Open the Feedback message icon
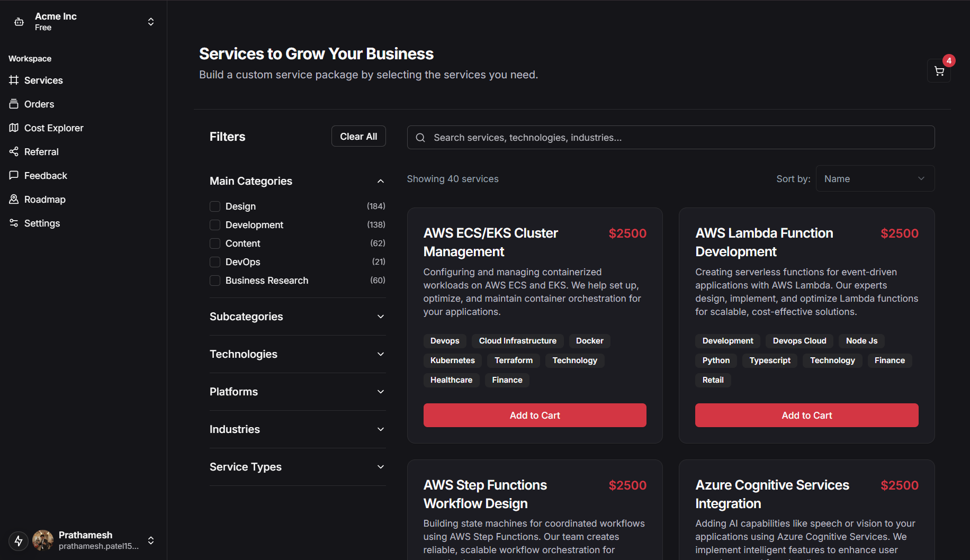The width and height of the screenshot is (970, 560). click(14, 176)
